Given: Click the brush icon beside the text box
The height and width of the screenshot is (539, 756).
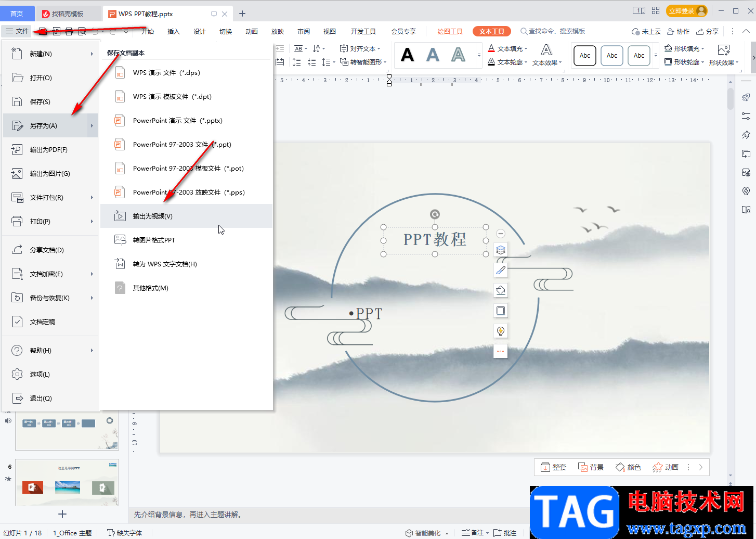Looking at the screenshot, I should pos(501,271).
